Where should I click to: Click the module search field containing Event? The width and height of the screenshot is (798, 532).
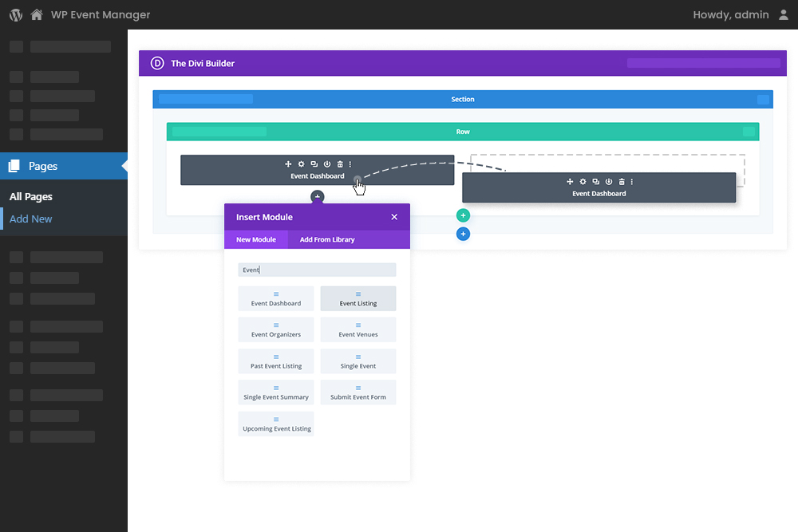click(317, 270)
